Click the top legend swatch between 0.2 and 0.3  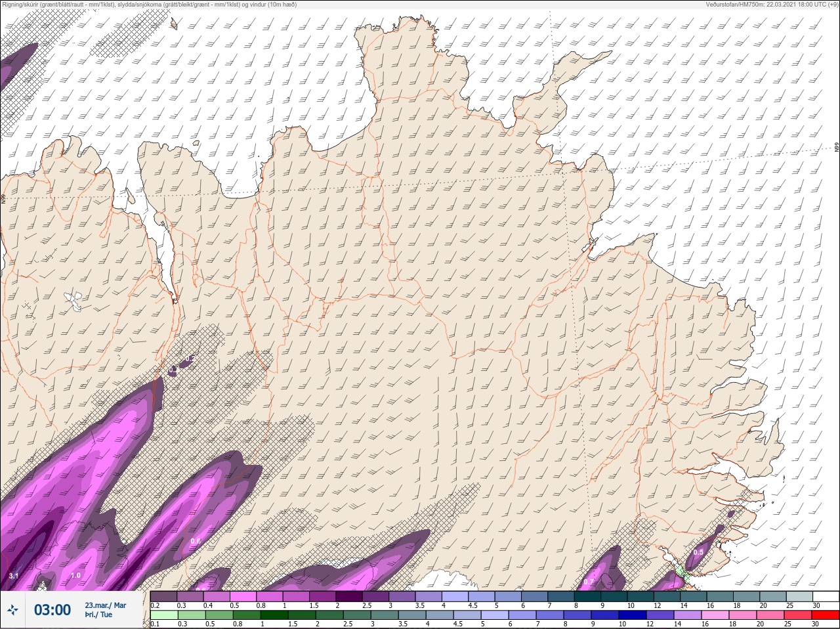pos(163,596)
